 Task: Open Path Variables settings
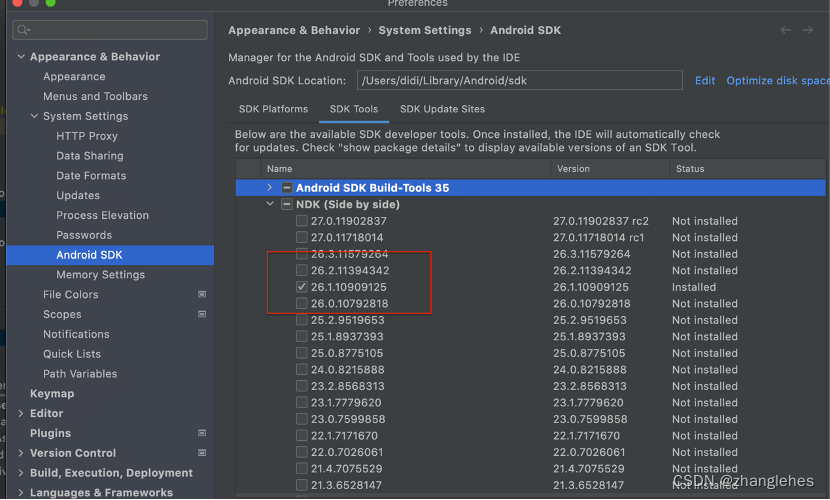[x=80, y=374]
